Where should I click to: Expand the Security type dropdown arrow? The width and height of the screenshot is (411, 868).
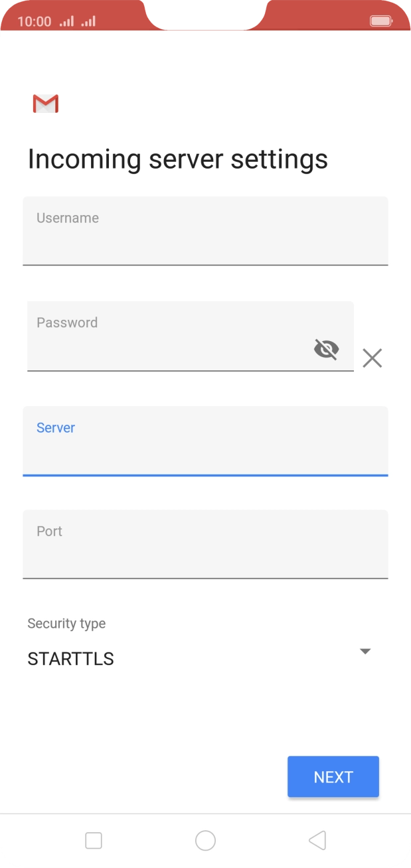coord(365,651)
